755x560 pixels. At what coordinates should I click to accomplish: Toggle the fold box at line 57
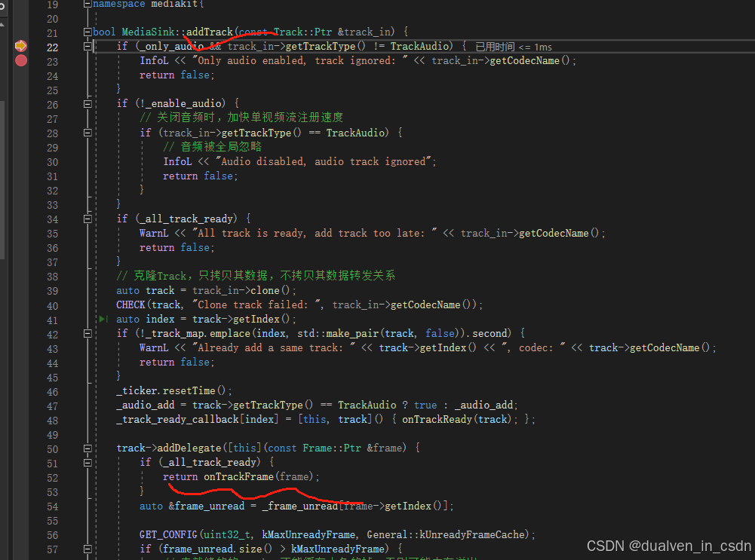[x=87, y=548]
